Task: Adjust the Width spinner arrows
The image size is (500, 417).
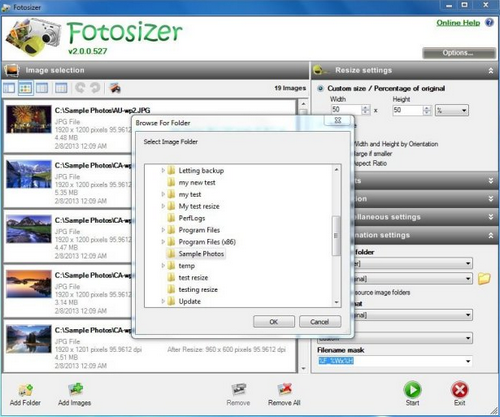Action: (x=366, y=110)
